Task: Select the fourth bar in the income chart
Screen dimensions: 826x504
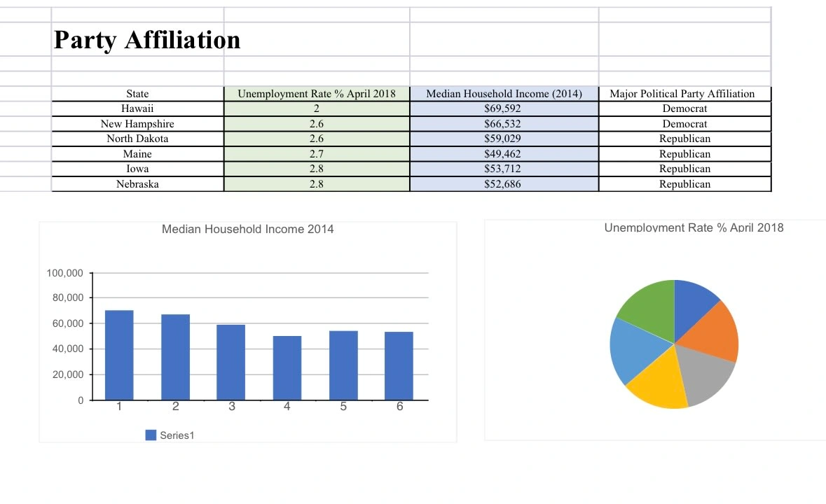Action: click(x=287, y=367)
